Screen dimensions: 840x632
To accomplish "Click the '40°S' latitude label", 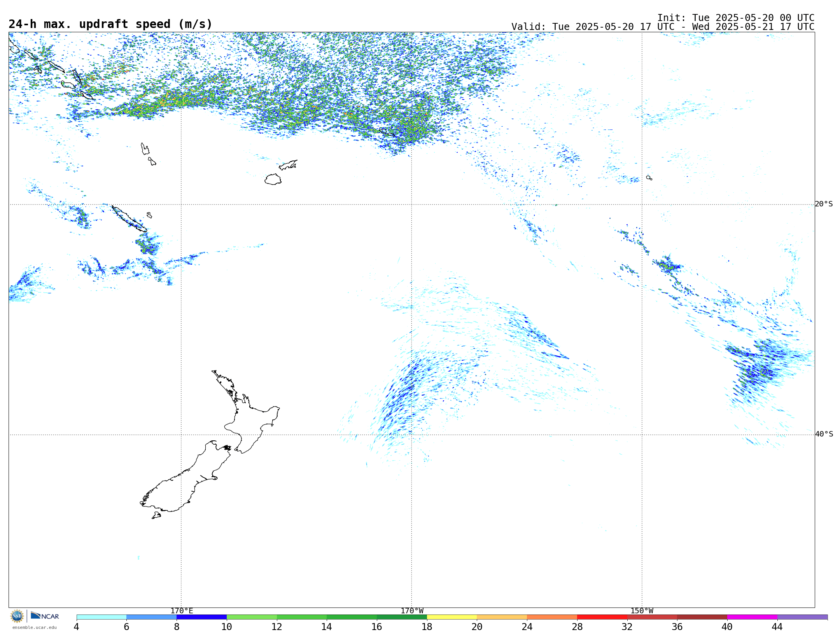I will (x=824, y=434).
